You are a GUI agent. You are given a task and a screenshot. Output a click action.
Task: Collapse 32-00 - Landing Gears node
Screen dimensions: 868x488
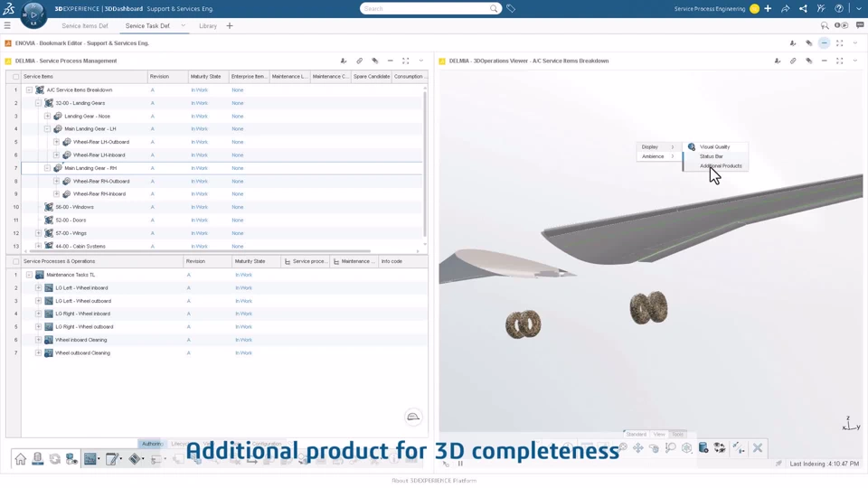38,103
